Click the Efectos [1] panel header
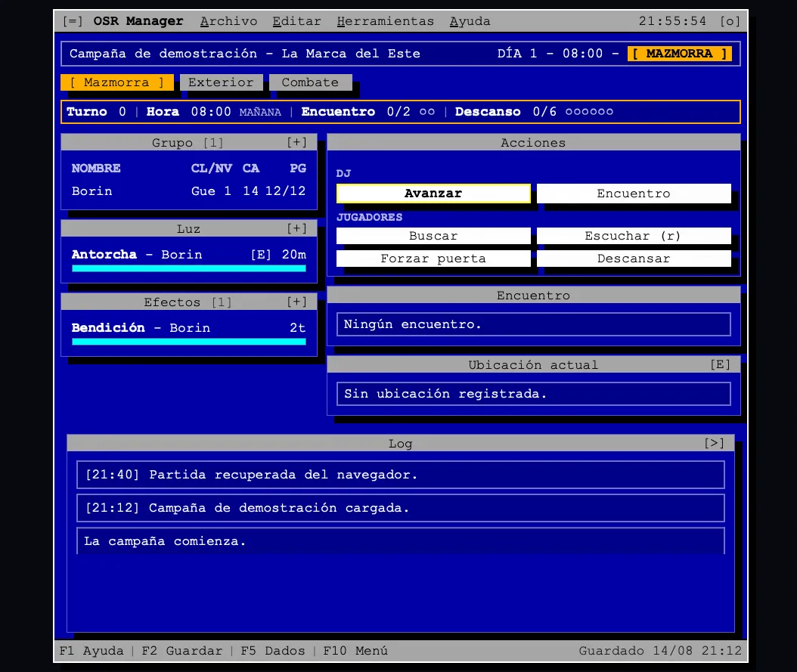This screenshot has width=797, height=672. (189, 302)
